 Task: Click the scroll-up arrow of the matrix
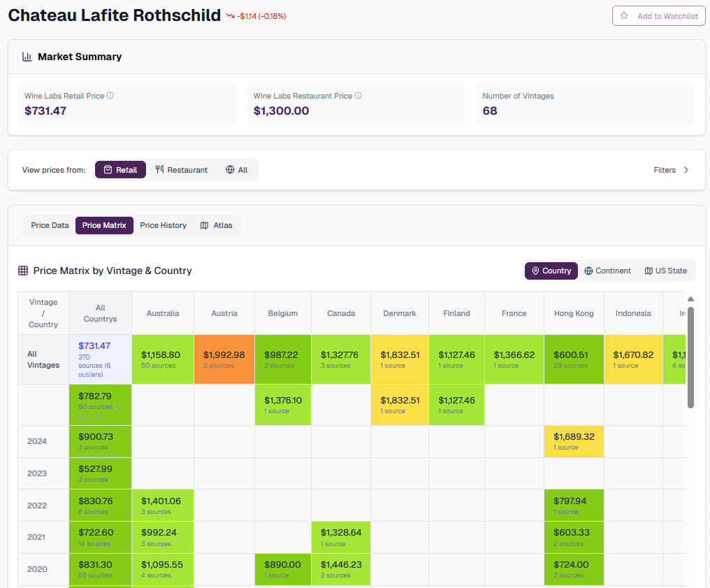pyautogui.click(x=690, y=299)
